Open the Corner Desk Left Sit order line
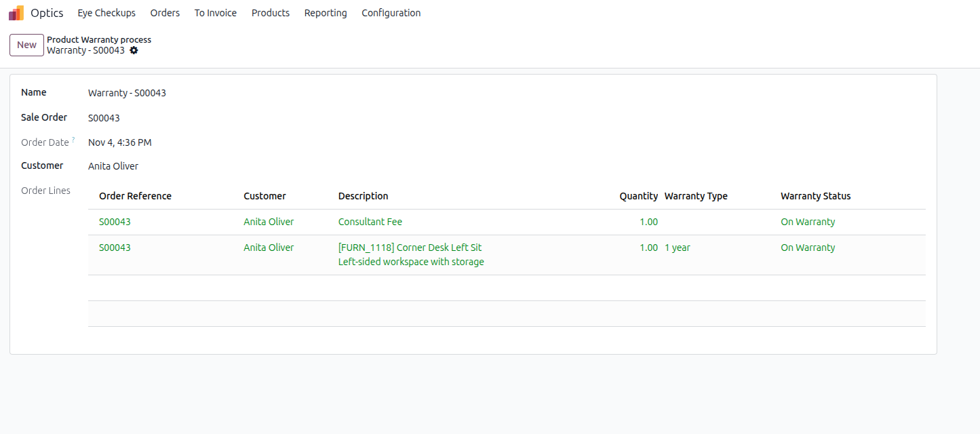The height and width of the screenshot is (434, 980). click(410, 248)
